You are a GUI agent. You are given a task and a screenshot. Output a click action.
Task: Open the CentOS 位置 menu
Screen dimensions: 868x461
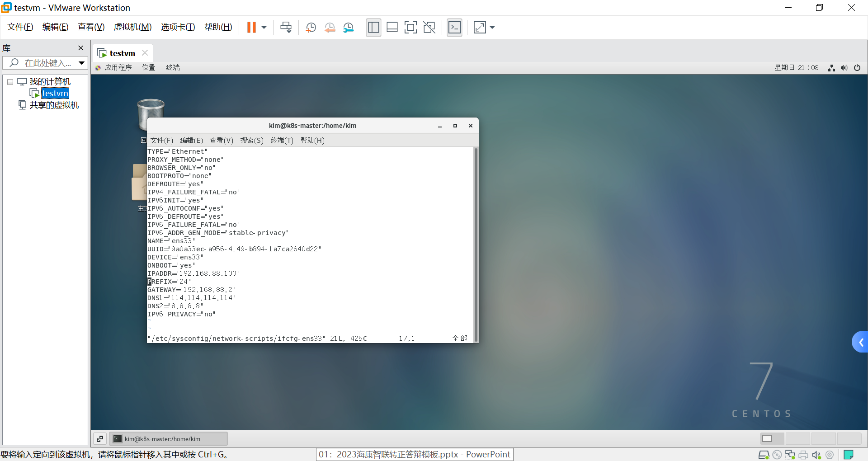coord(148,67)
